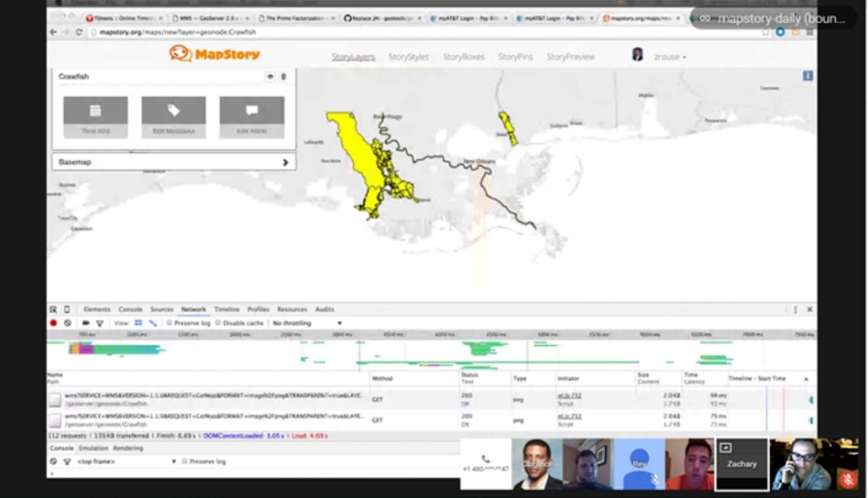Switch to drawer Emulation tab
This screenshot has width=868, height=498.
pyautogui.click(x=93, y=448)
